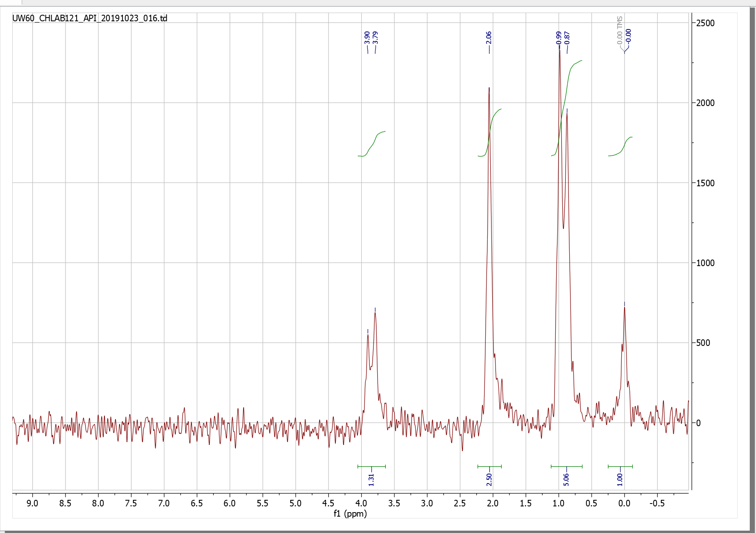Select the integral region bracket near 3.9 ppm
The width and height of the screenshot is (756, 533).
371,466
